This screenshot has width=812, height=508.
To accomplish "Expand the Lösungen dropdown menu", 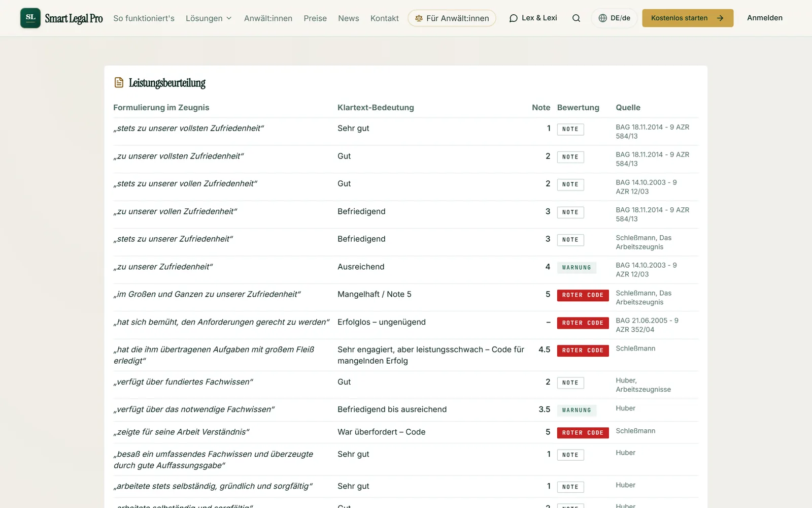I will click(x=209, y=18).
